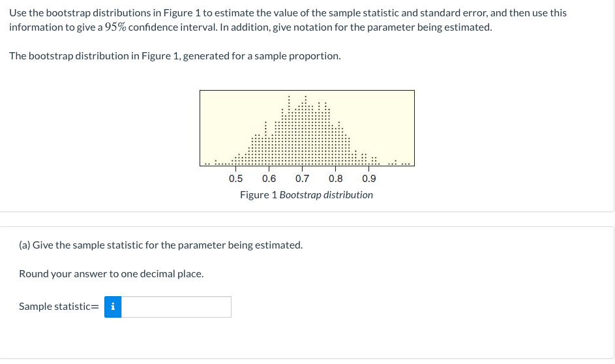Click the 'parameter being estimated' text in the first paragraph
Screen dimensions: 615x364
437,27
